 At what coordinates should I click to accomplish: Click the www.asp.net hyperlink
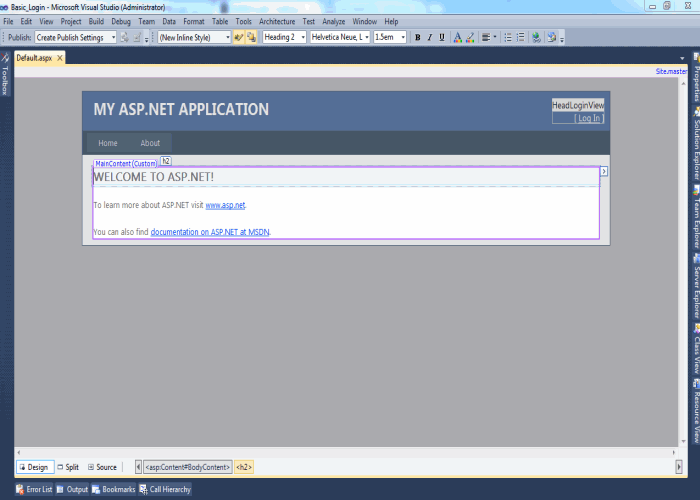tap(225, 205)
